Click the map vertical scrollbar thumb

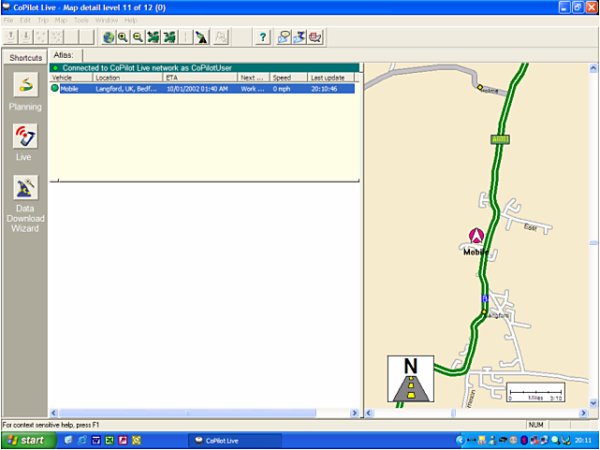593,243
